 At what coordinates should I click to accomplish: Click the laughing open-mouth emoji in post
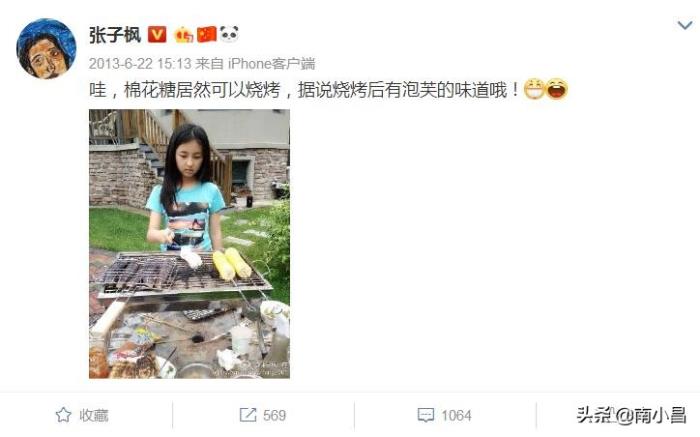[x=557, y=89]
